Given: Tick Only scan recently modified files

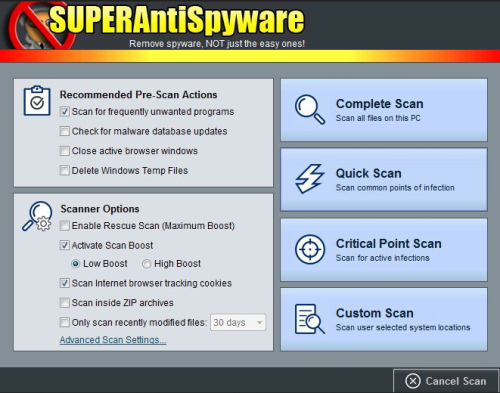Looking at the screenshot, I should tap(65, 322).
